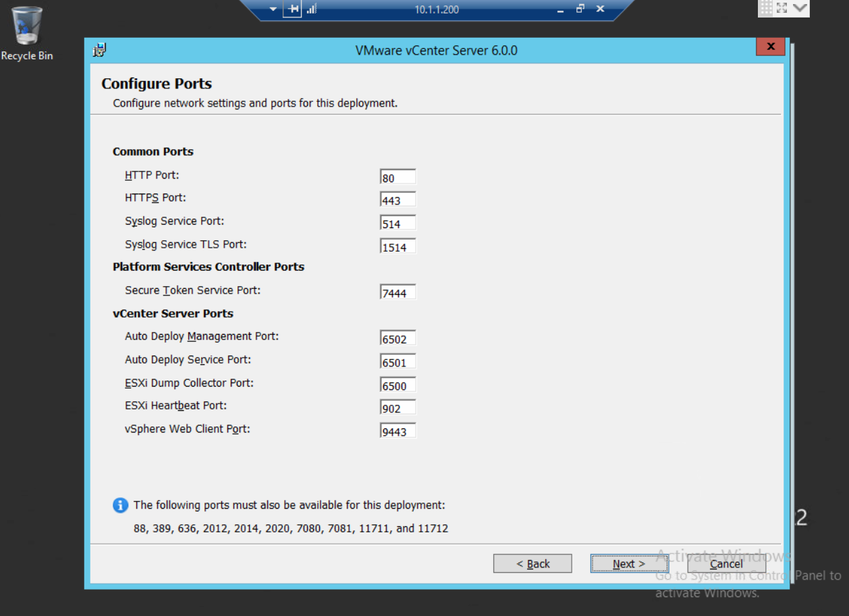Click the "Secure Token Service Port:" label
The image size is (849, 616).
click(192, 290)
